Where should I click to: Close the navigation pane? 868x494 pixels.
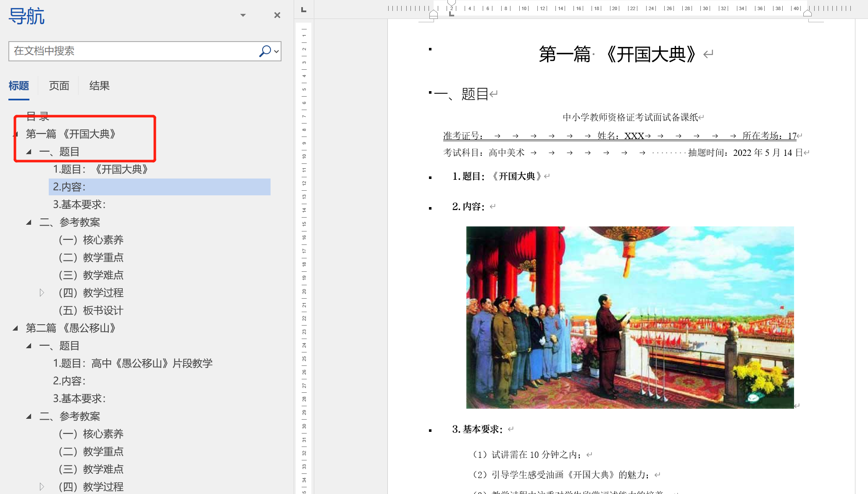point(277,15)
